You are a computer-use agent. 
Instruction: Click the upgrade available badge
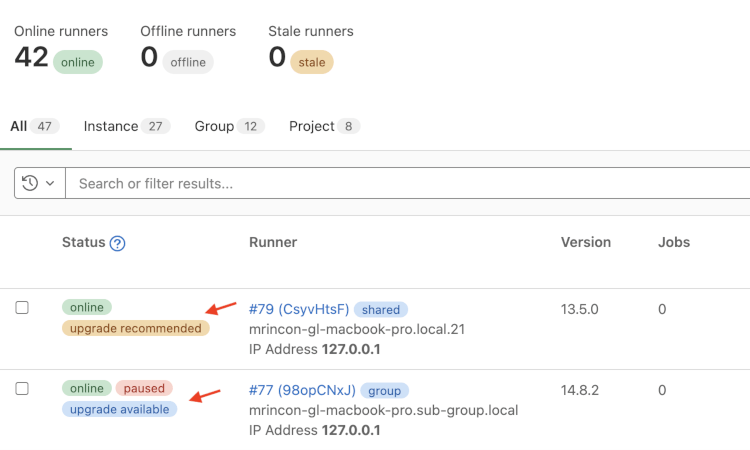click(x=119, y=409)
